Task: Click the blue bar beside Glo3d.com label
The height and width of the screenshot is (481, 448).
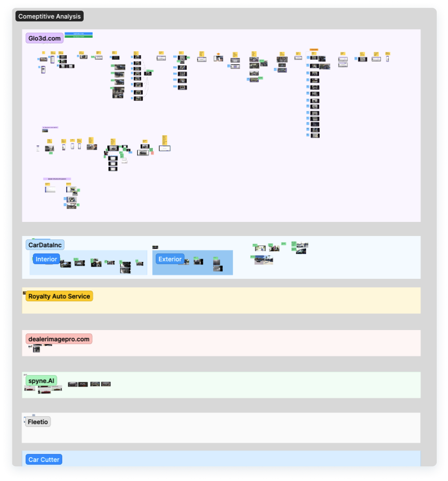Action: pos(79,34)
